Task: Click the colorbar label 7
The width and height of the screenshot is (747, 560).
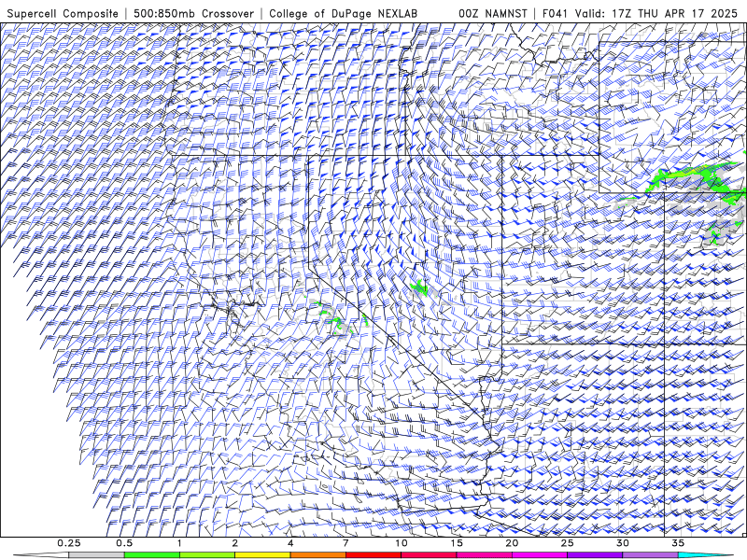Action: point(345,543)
